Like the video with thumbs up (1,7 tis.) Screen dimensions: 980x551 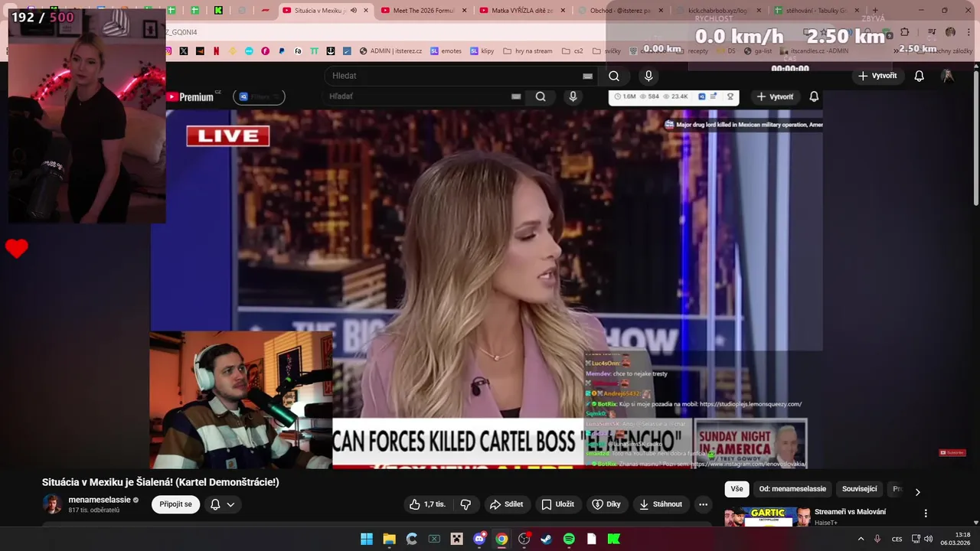[x=427, y=504]
